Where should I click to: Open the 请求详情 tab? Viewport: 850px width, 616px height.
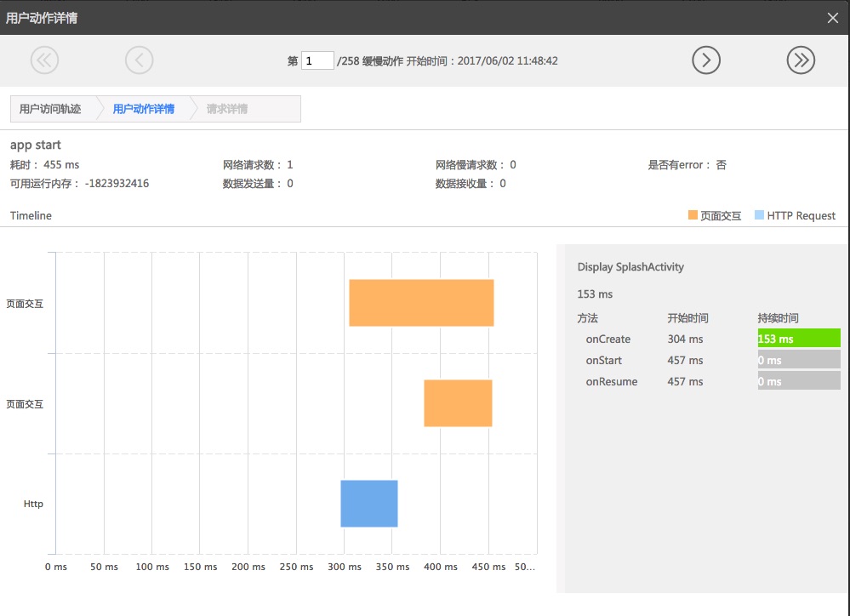(227, 109)
